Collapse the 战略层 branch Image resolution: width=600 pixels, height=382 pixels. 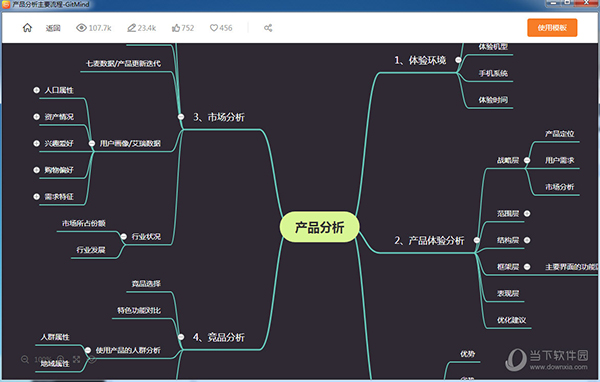coord(527,160)
